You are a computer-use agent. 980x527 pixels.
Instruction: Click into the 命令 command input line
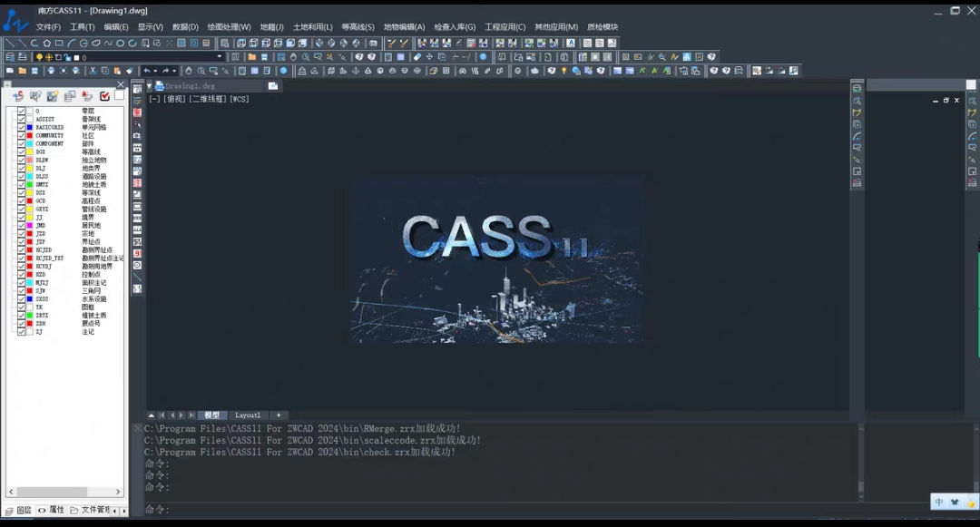click(x=500, y=510)
